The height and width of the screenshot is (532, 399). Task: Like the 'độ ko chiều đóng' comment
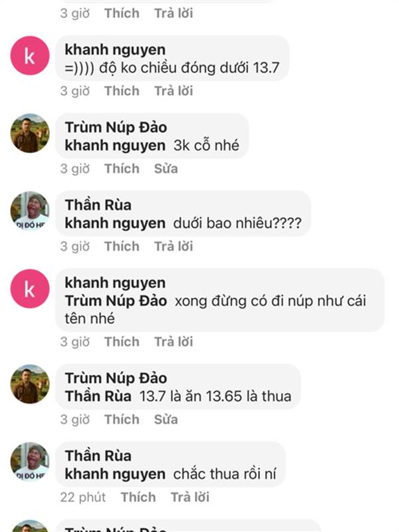pos(122,91)
